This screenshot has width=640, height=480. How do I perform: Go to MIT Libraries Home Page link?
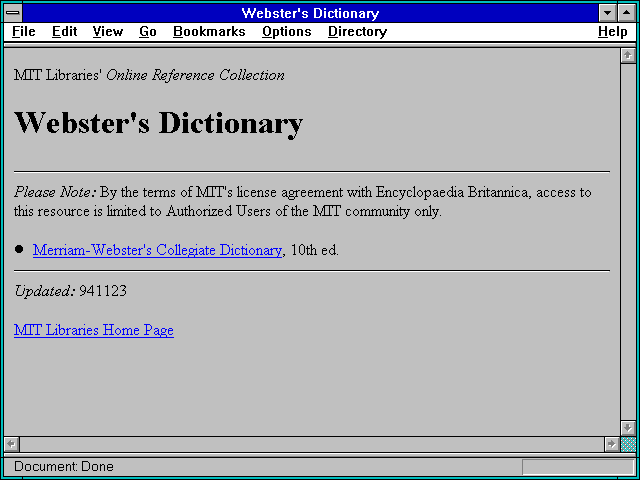94,330
